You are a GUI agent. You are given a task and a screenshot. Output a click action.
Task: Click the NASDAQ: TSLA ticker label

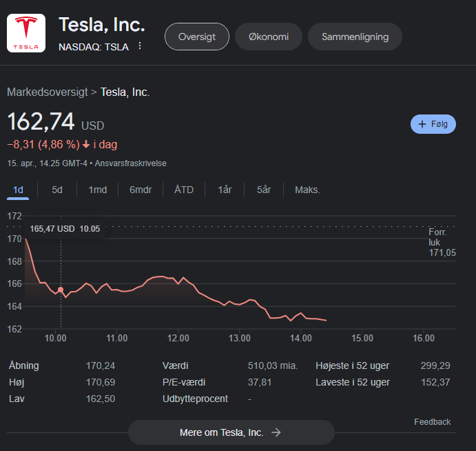tap(94, 47)
